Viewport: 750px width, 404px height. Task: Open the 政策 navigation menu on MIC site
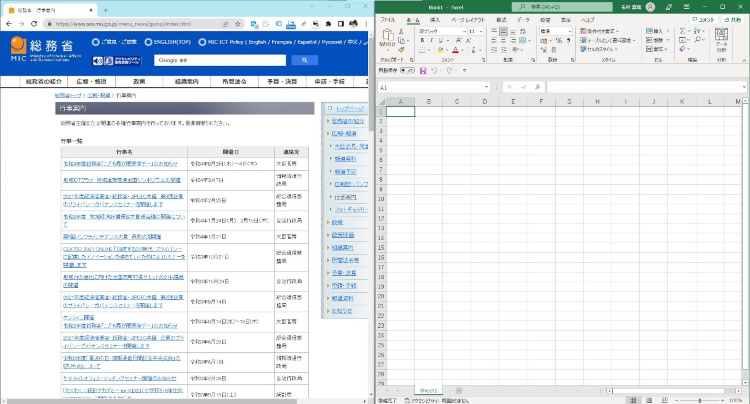139,81
